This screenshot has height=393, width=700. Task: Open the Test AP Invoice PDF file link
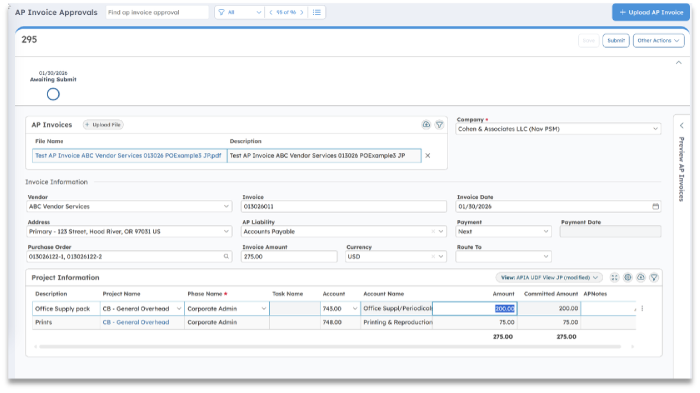(128, 155)
